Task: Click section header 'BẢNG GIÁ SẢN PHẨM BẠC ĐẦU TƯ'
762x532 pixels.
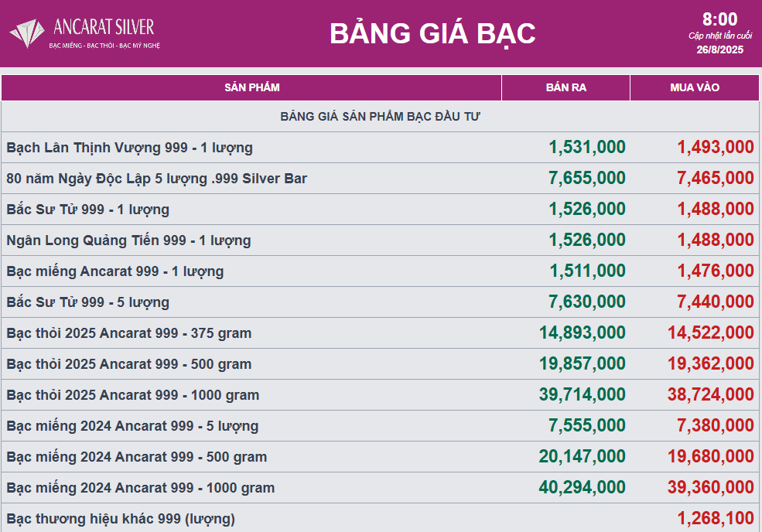Action: coord(381,116)
